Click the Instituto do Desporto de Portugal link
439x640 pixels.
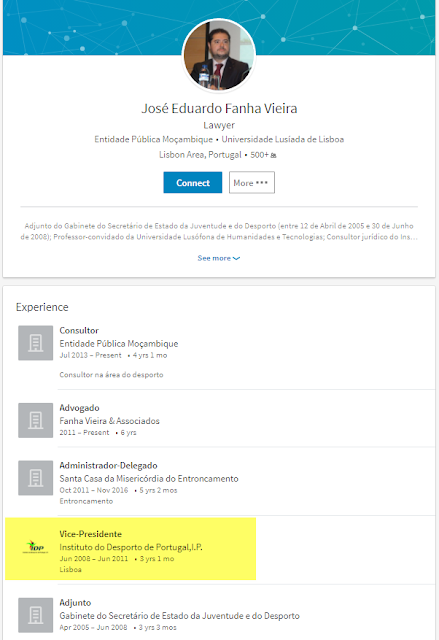pyautogui.click(x=131, y=547)
